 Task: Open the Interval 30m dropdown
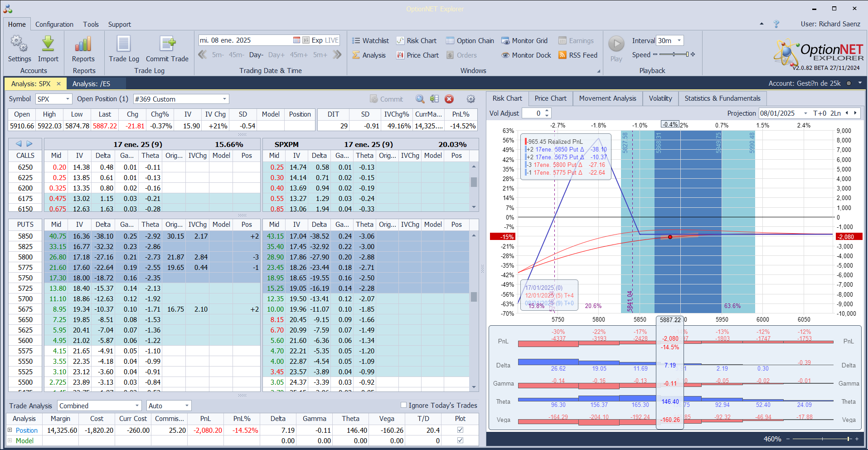click(679, 41)
